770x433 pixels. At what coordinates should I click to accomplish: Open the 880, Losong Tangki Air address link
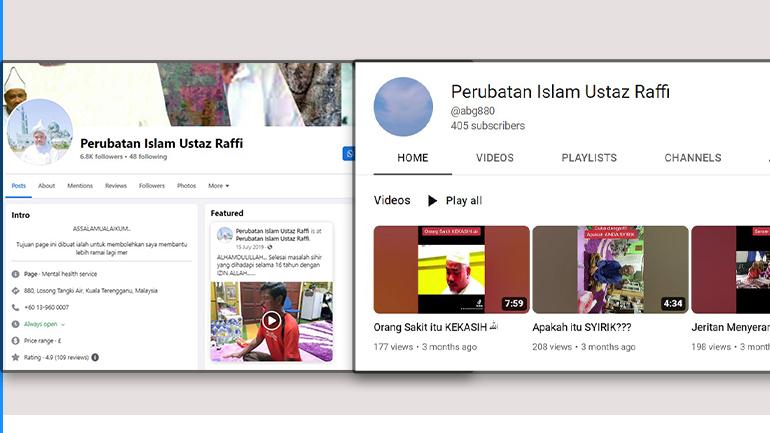91,291
